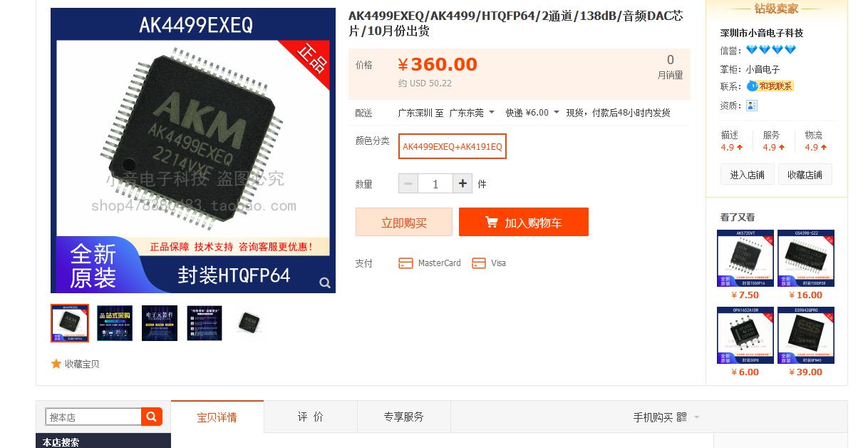The width and height of the screenshot is (868, 448).
Task: Click the QR code icon next to 手机购买
Action: point(682,417)
